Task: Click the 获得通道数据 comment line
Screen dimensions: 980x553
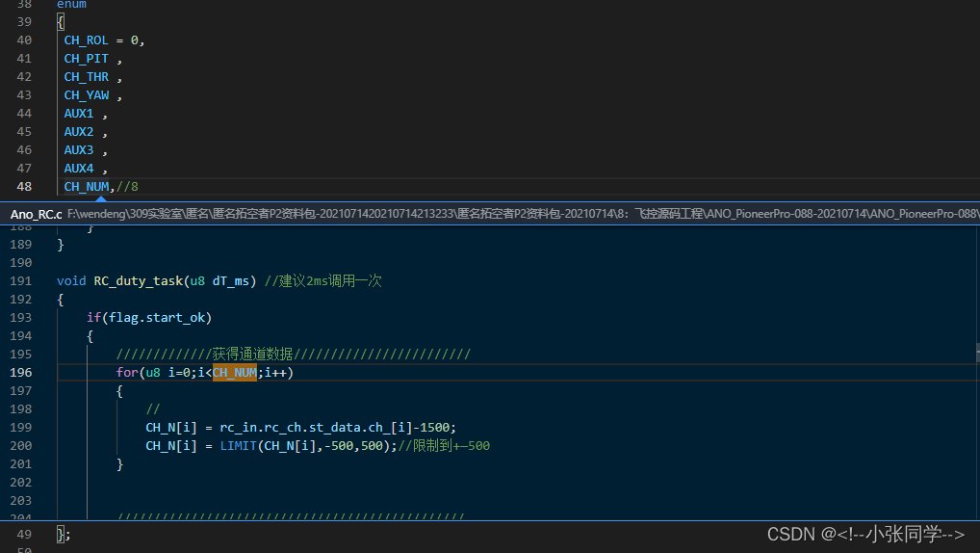Action: coord(293,355)
